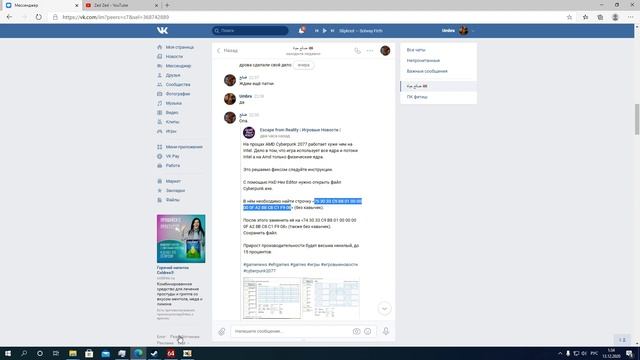Click the profile avatar in the header

463,31
